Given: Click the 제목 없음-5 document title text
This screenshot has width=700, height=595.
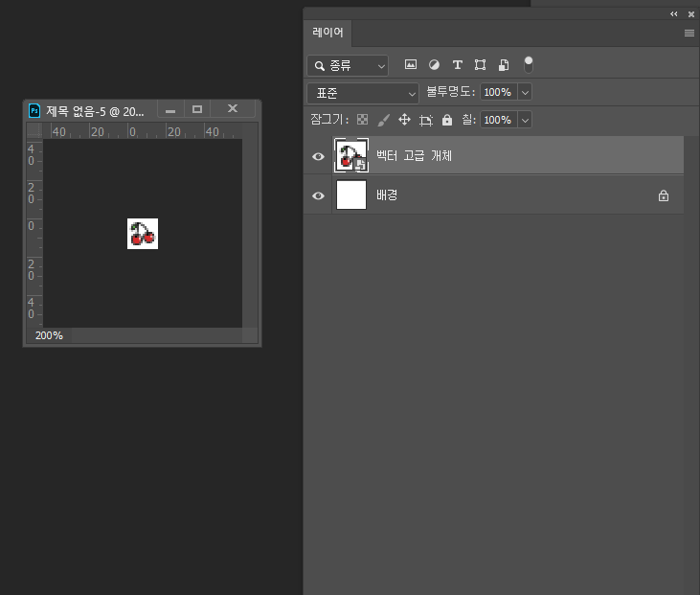Looking at the screenshot, I should tap(95, 111).
